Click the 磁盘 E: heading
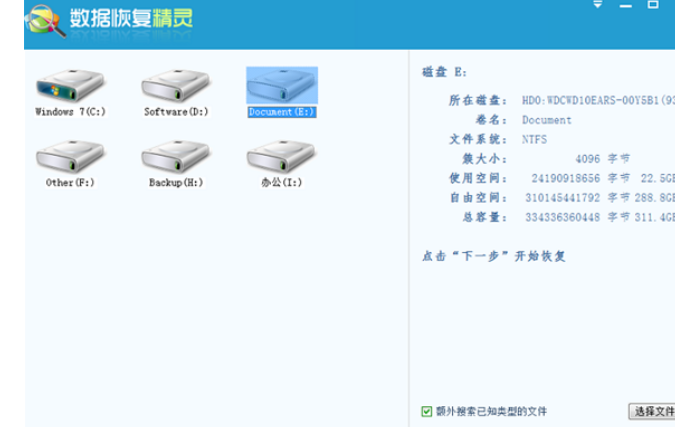 pos(444,73)
